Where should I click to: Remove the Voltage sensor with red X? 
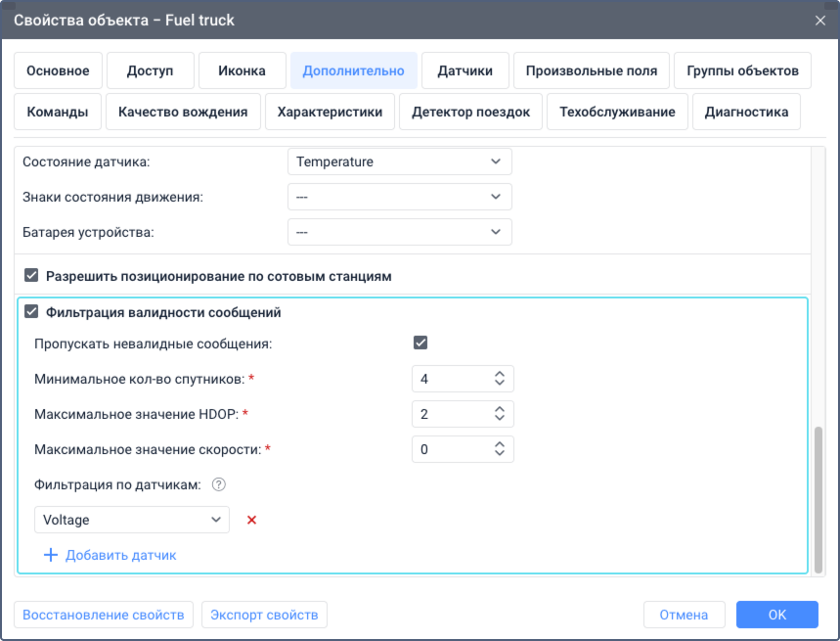[251, 521]
